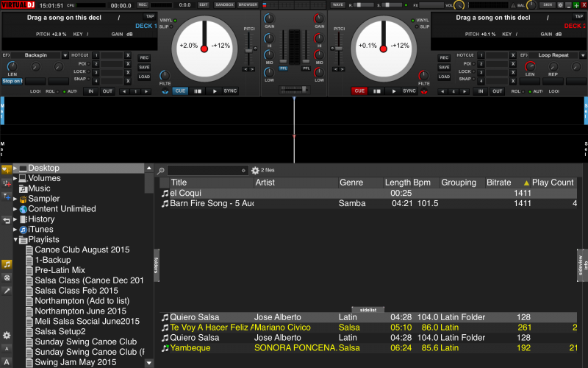Toggle Deck 1 AUTO loop indicator
This screenshot has height=368, width=588.
(70, 91)
